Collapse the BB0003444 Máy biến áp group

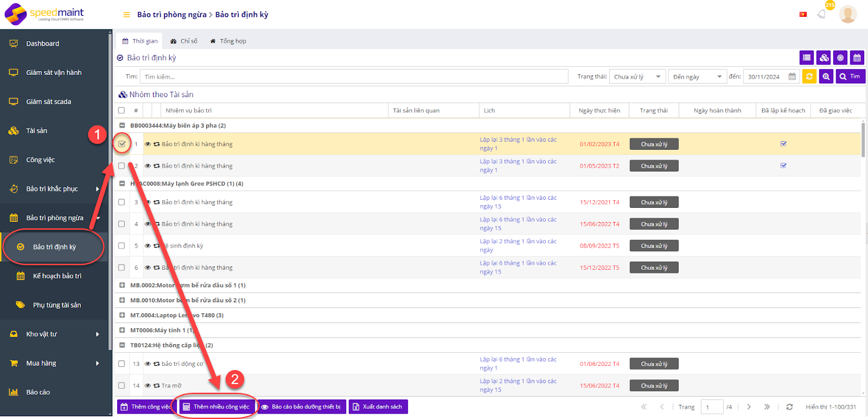[x=122, y=125]
